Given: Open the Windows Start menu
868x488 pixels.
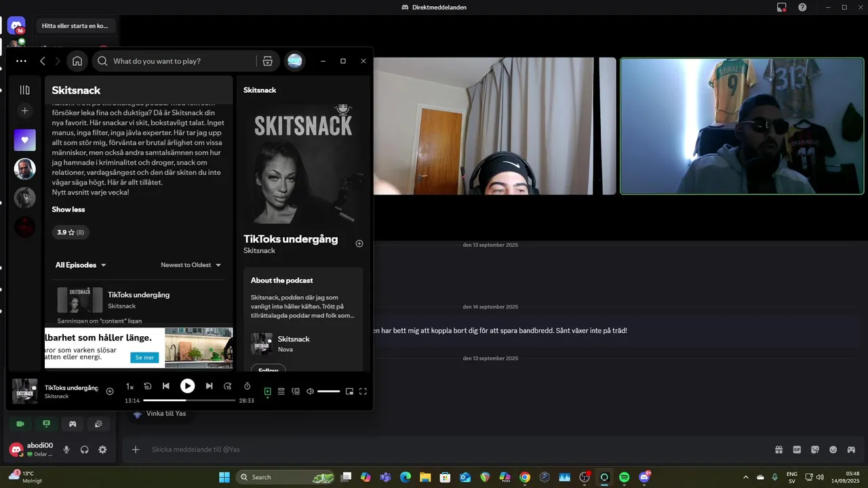Looking at the screenshot, I should [224, 477].
